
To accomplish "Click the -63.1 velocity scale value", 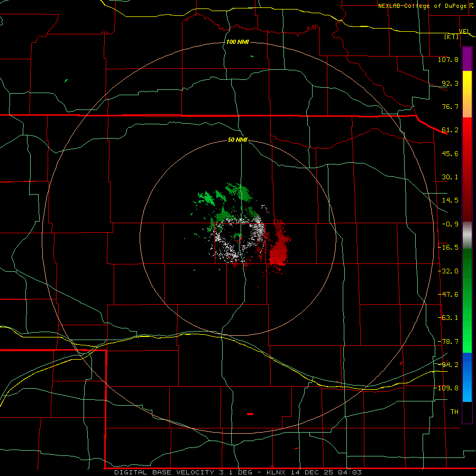I will click(x=448, y=318).
